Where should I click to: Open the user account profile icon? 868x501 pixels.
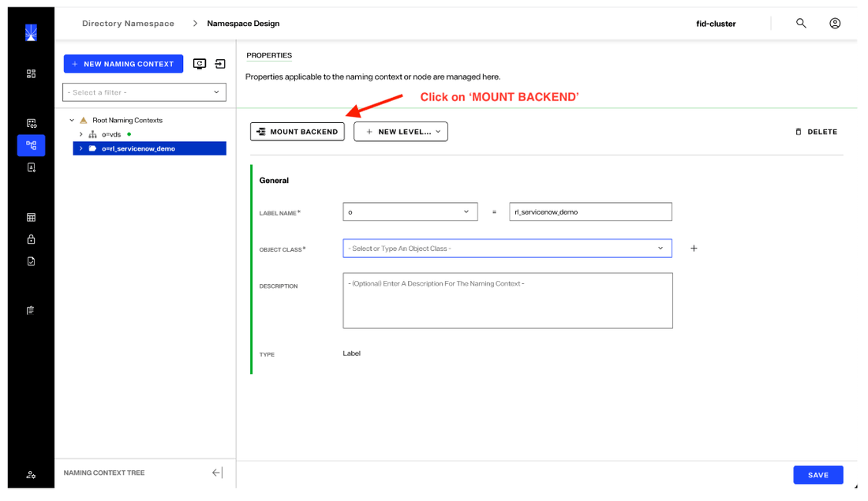point(835,23)
